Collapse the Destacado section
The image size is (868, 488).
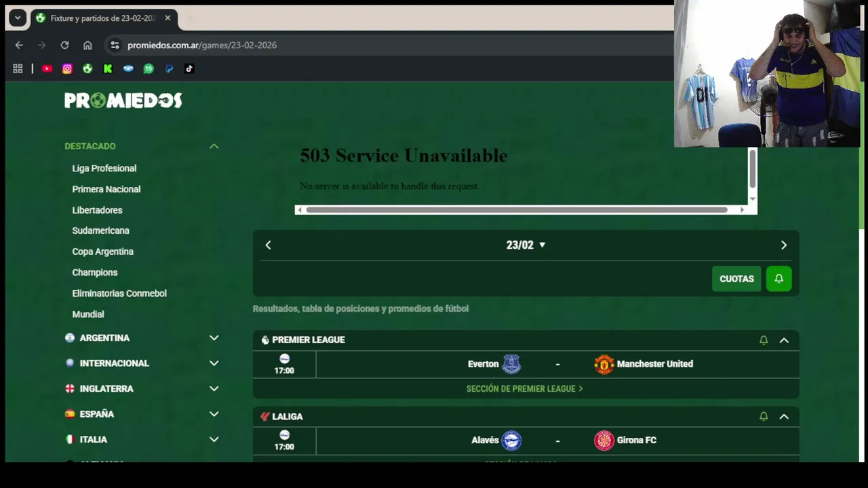point(214,146)
